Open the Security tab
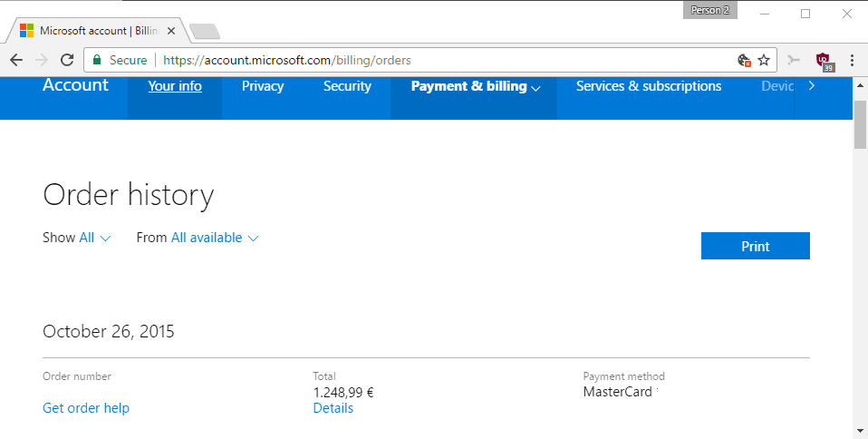 click(x=347, y=87)
